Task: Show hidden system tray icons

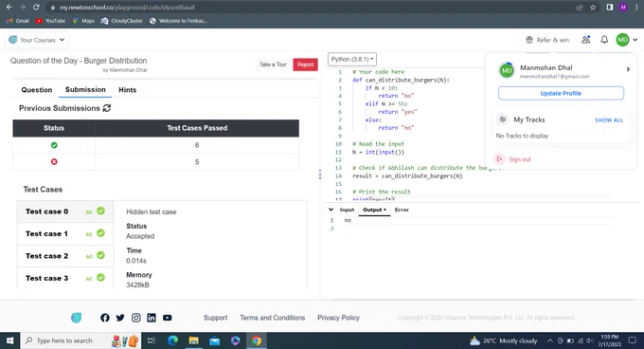Action: (549, 340)
